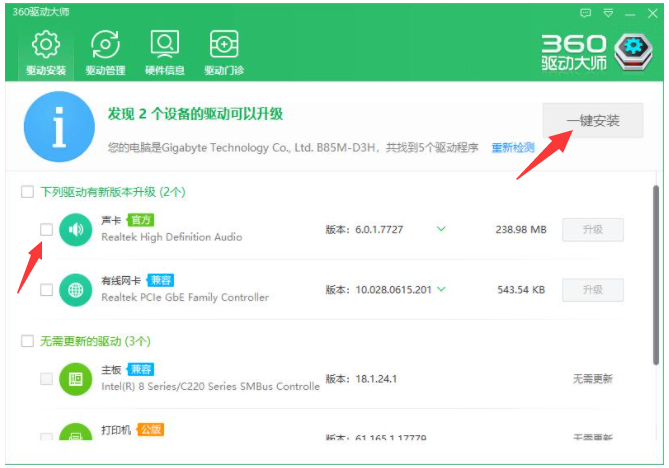Click the 238.98 MB size value
Viewport: 669px width, 468px height.
click(x=521, y=230)
